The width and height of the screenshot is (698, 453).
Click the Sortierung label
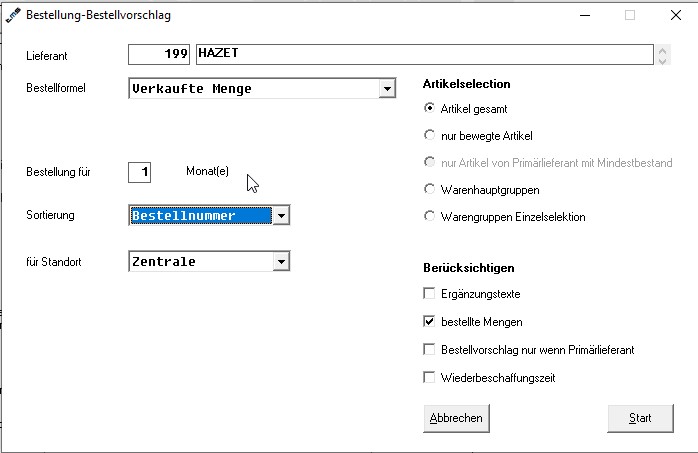50,215
